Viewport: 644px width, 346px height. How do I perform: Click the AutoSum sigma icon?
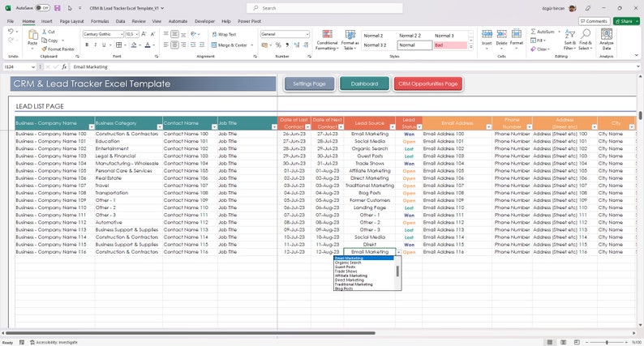coord(533,32)
